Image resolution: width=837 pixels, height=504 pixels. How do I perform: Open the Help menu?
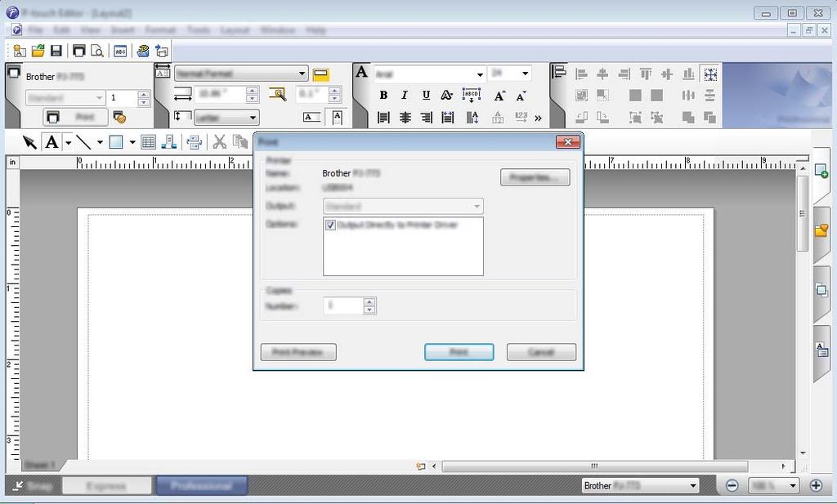pos(316,30)
